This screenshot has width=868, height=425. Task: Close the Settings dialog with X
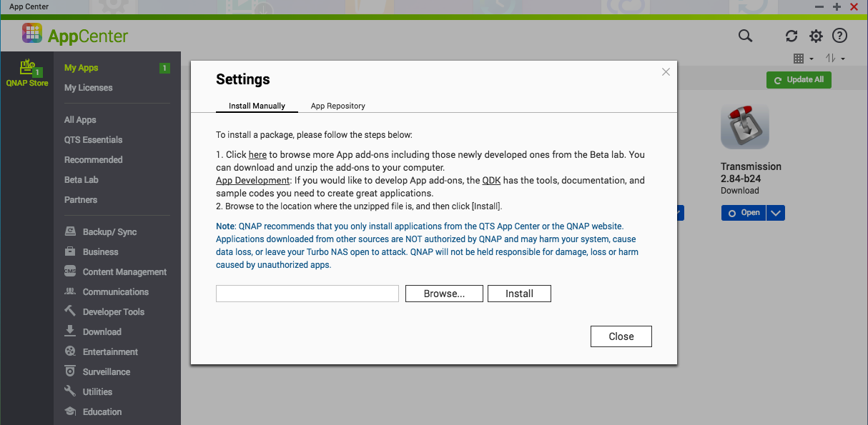tap(666, 71)
